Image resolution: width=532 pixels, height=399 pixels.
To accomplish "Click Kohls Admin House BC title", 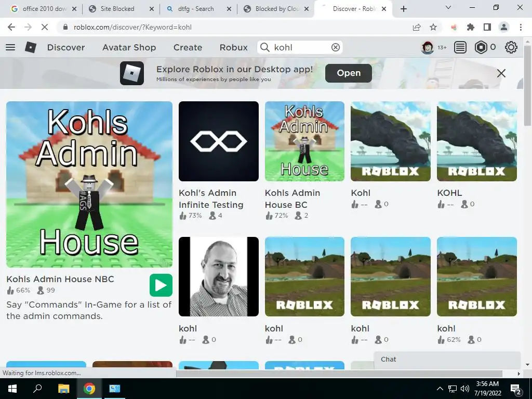I will click(292, 199).
